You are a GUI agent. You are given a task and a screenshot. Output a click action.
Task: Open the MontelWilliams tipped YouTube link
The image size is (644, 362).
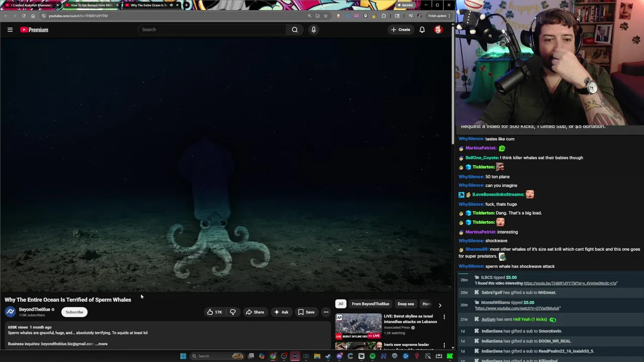[x=517, y=308]
